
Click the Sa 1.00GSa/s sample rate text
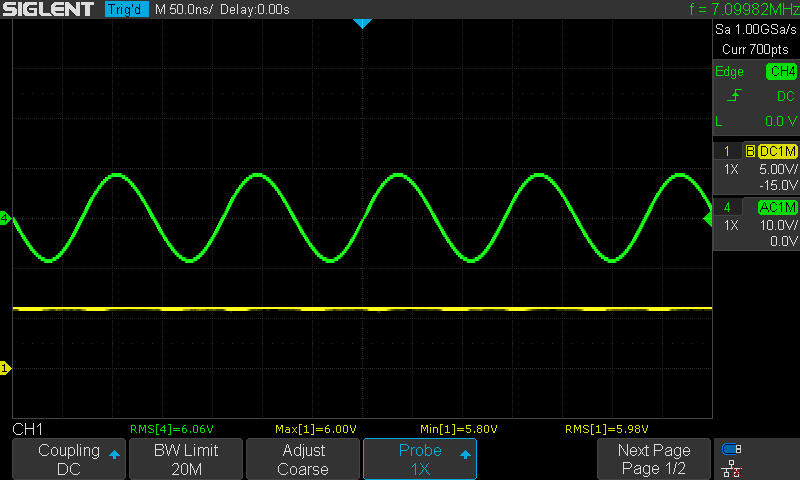(x=756, y=30)
